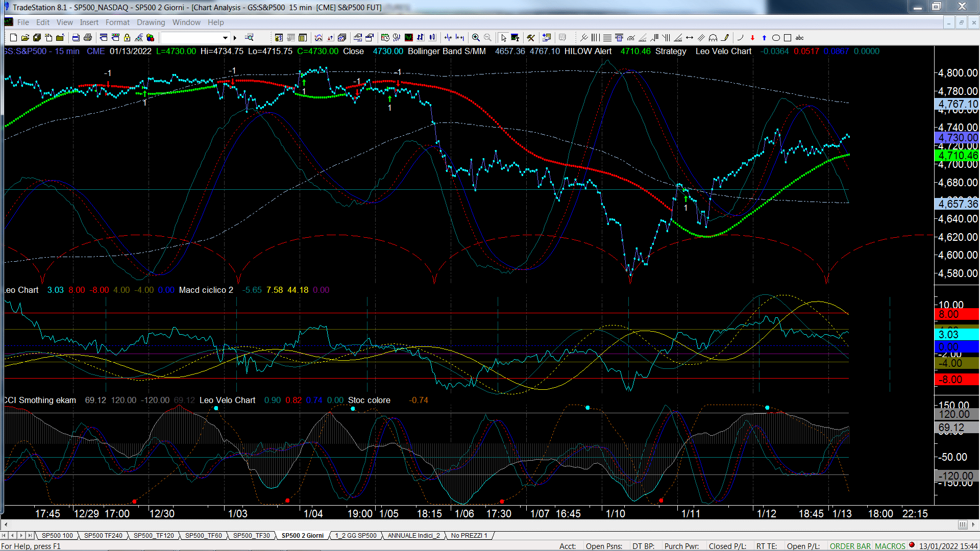Select the pencil trendline drawing tool
980x551 pixels.
[x=725, y=38]
